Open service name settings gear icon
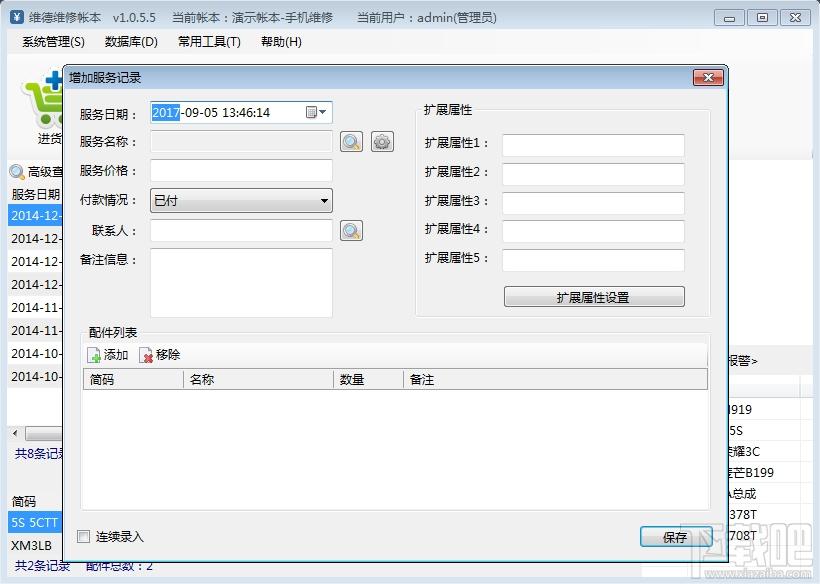Image resolution: width=820 pixels, height=584 pixels. pos(382,142)
